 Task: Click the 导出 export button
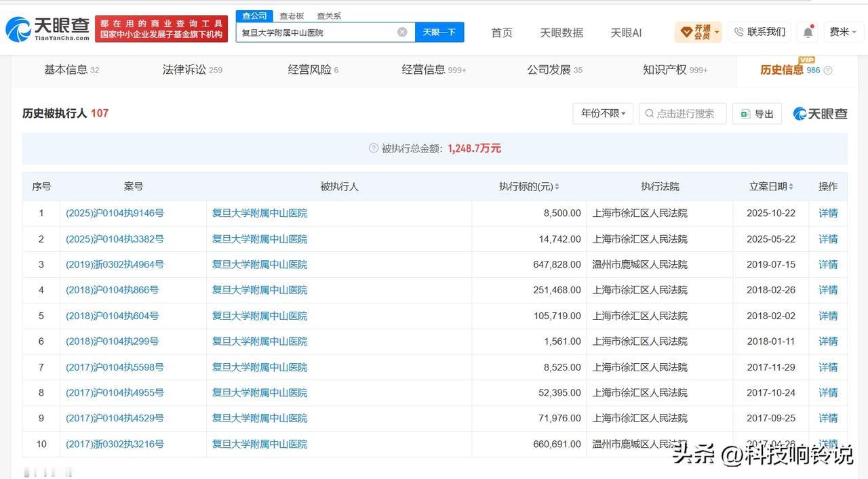click(757, 113)
